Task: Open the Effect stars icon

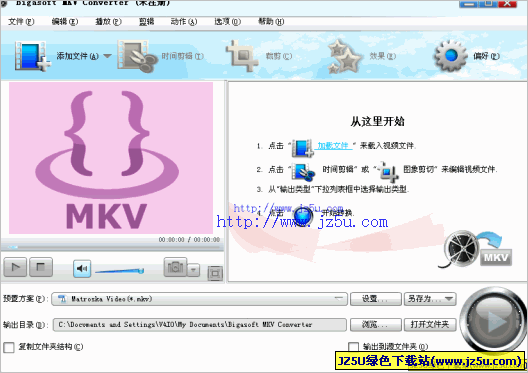Action: 344,57
